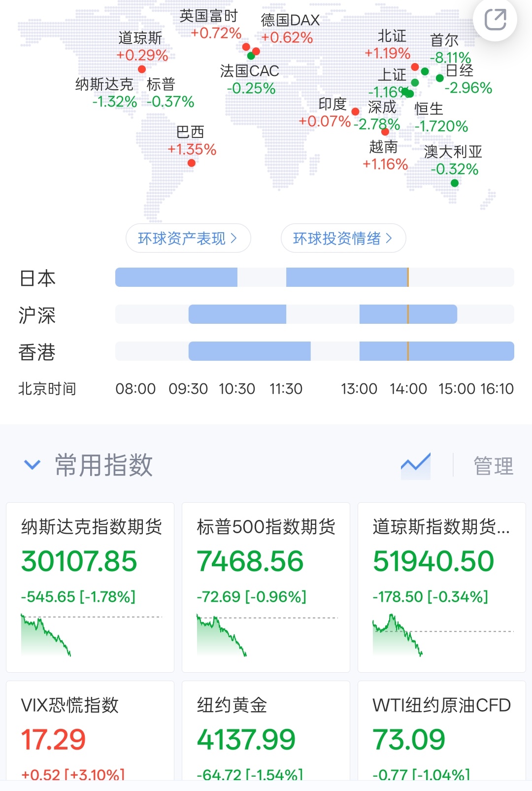Tap the 首尔 -8.11% map label
532x791 pixels.
coord(450,49)
